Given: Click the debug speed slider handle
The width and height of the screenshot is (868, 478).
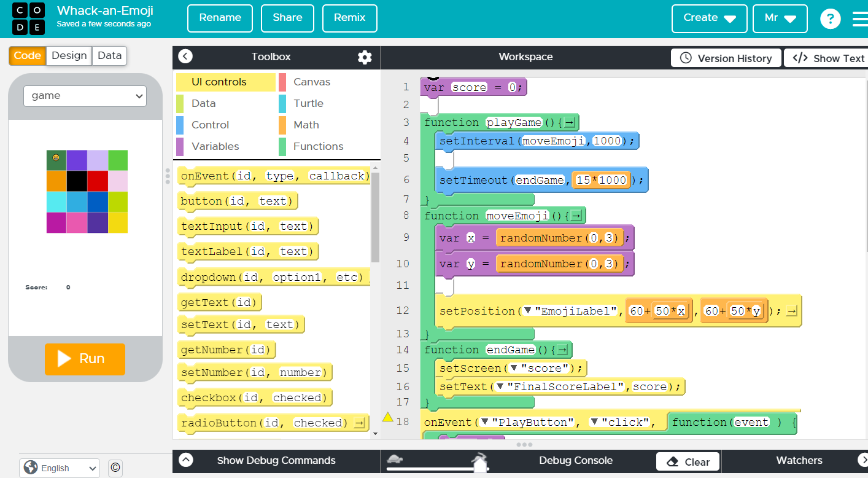Looking at the screenshot, I should [480, 466].
